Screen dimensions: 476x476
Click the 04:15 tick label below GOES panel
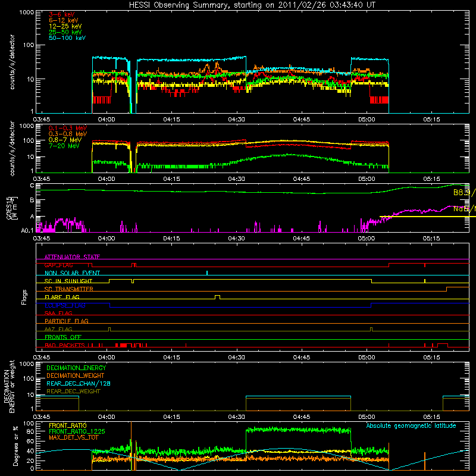tap(171, 239)
